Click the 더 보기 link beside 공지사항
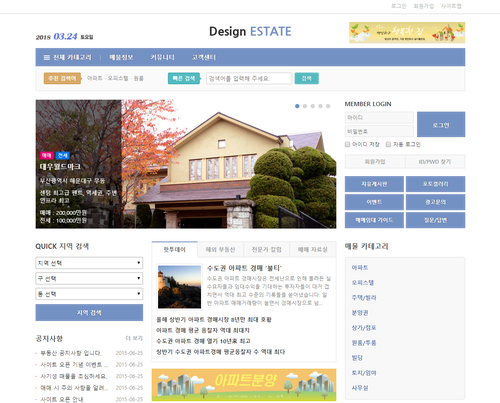 [134, 338]
